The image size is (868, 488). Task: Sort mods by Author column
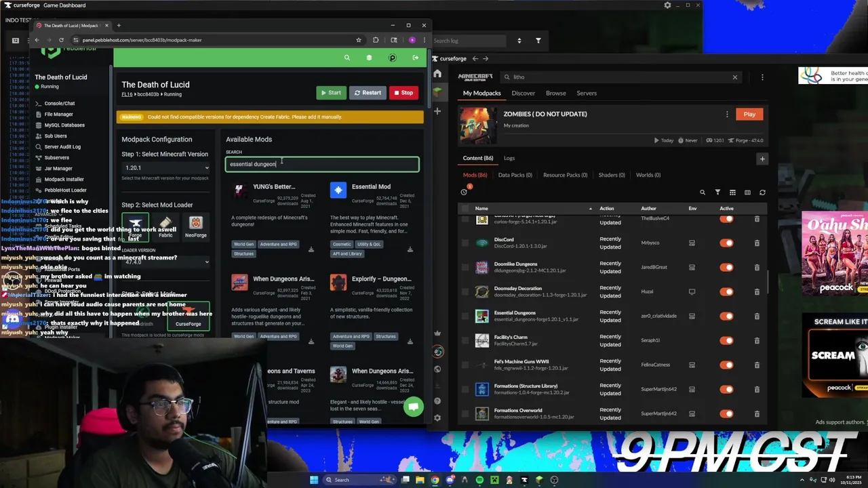[x=648, y=209]
